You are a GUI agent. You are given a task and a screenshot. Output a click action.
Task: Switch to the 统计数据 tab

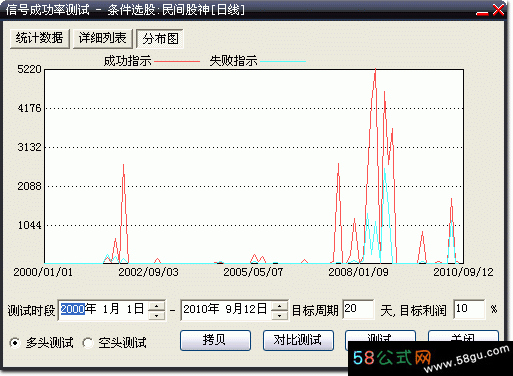[x=40, y=39]
